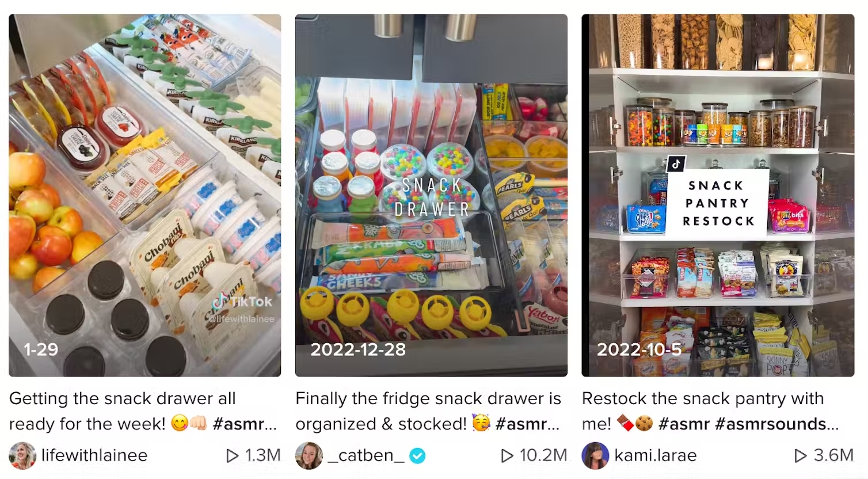Click play icon next to 1.3M views
868x479 pixels.
pyautogui.click(x=232, y=456)
